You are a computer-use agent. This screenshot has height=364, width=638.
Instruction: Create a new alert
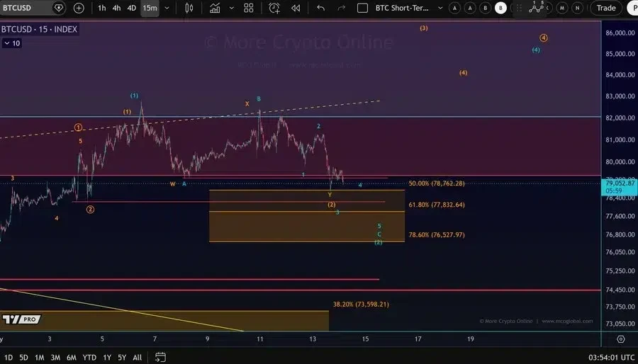(274, 8)
